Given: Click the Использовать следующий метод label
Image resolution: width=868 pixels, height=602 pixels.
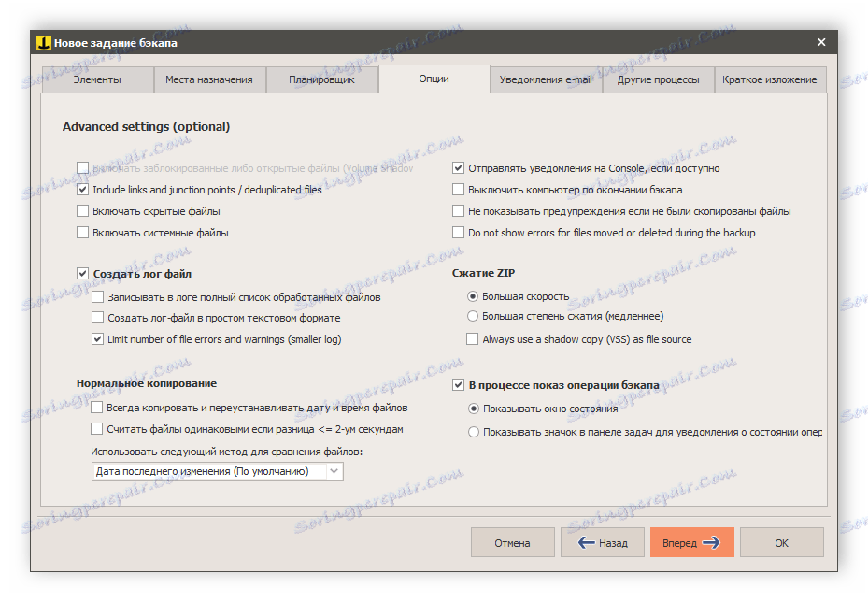Looking at the screenshot, I should [226, 451].
